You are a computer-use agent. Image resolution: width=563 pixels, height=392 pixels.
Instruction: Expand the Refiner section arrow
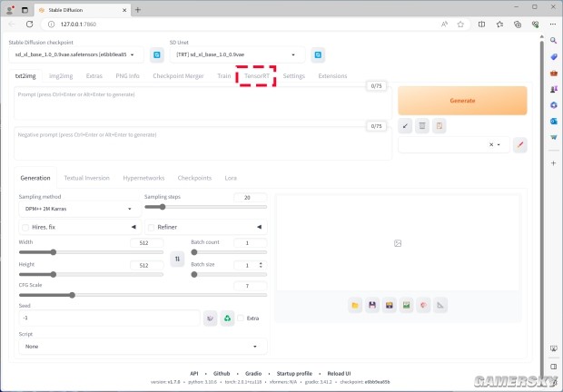tap(259, 227)
